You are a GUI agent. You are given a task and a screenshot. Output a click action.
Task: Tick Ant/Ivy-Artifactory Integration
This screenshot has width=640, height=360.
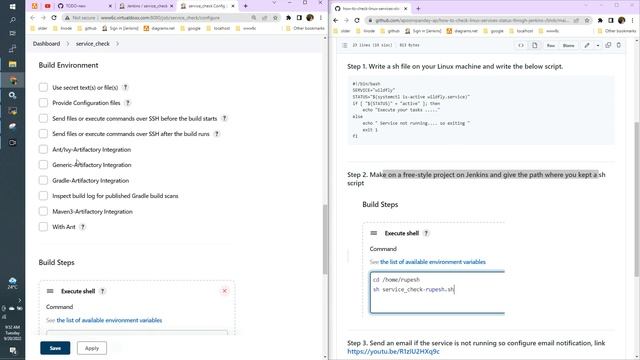43,149
